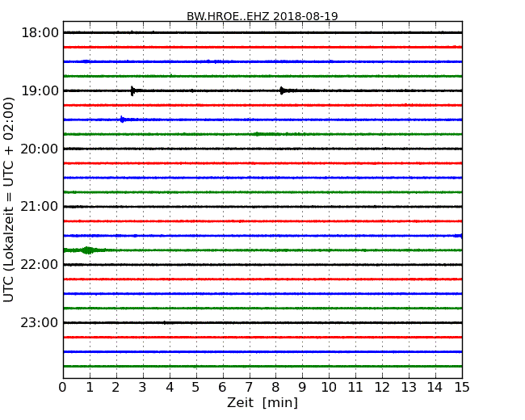
Task: Click x-axis tick label 2
Action: point(115,388)
